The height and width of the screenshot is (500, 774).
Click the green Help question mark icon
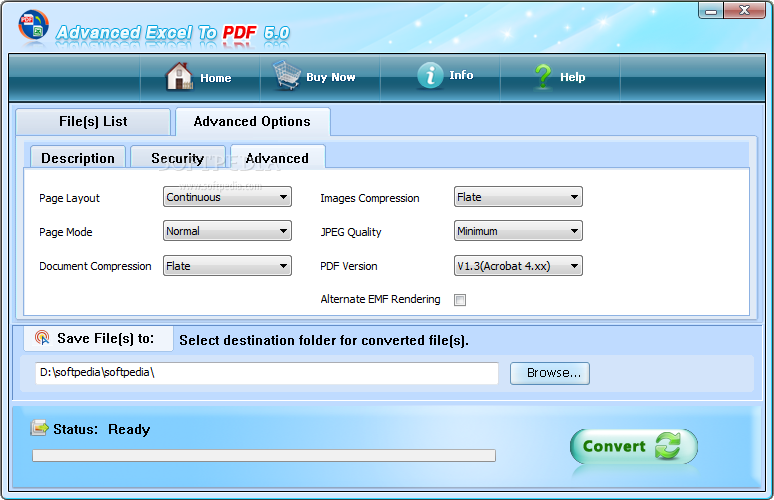[543, 77]
